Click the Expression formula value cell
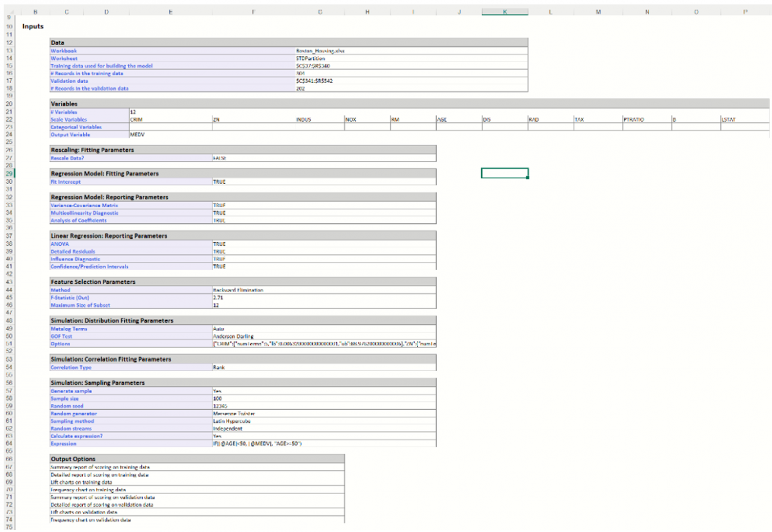The image size is (772, 532). point(257,443)
